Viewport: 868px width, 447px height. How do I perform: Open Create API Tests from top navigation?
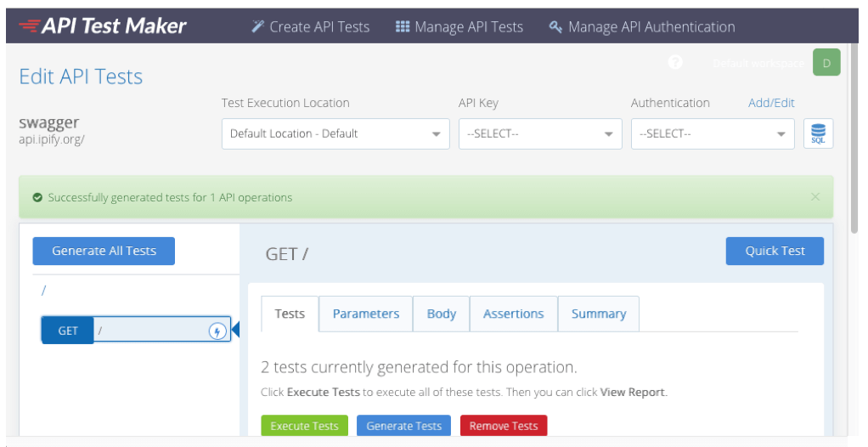(311, 27)
